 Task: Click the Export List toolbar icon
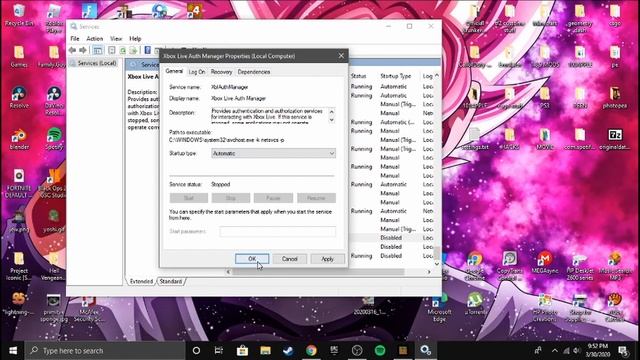(133, 51)
